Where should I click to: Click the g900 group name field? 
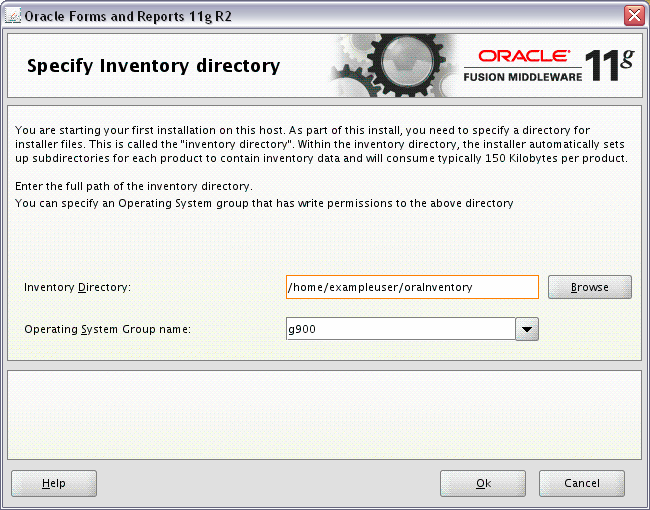tap(400, 329)
